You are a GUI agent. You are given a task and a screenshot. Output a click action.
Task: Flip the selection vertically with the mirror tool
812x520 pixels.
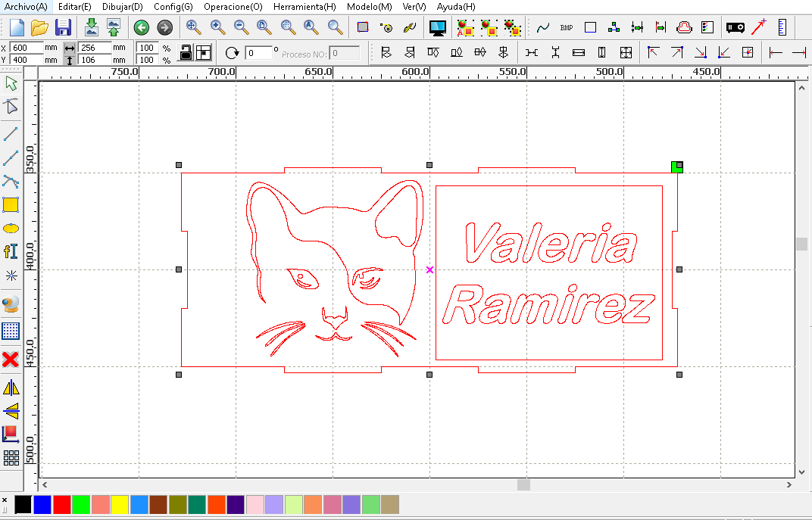(11, 411)
